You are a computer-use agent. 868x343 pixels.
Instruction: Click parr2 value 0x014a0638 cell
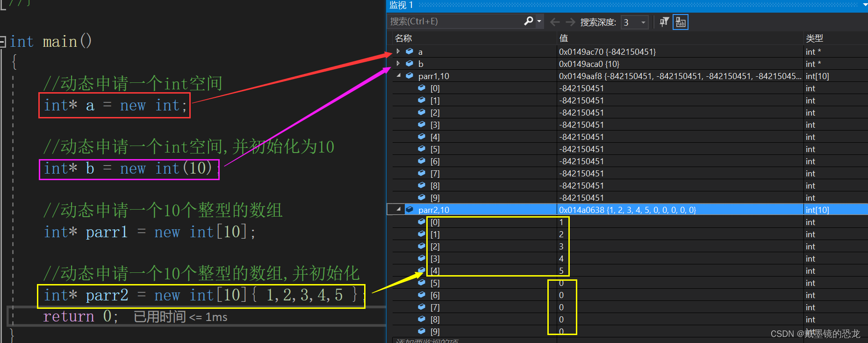(627, 210)
